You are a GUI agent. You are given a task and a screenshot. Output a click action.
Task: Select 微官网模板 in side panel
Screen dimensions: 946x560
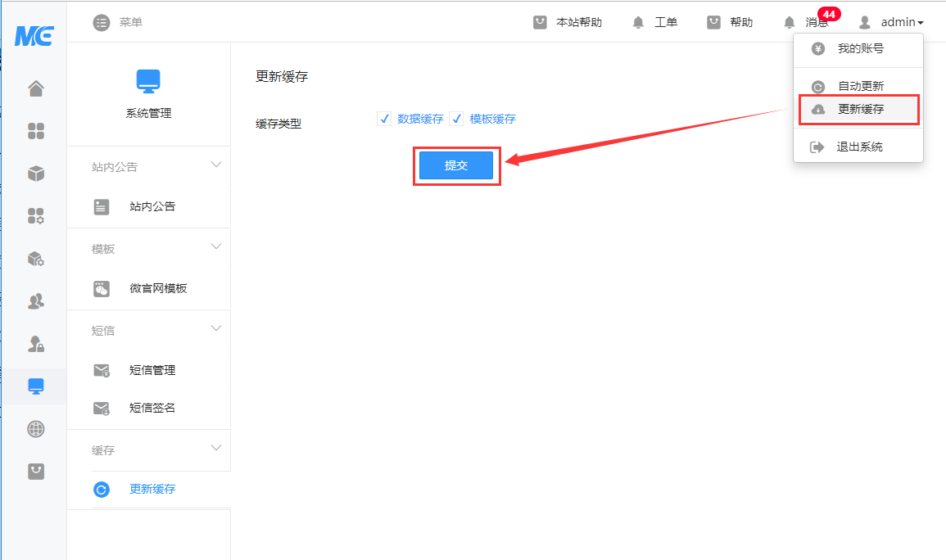tap(158, 288)
